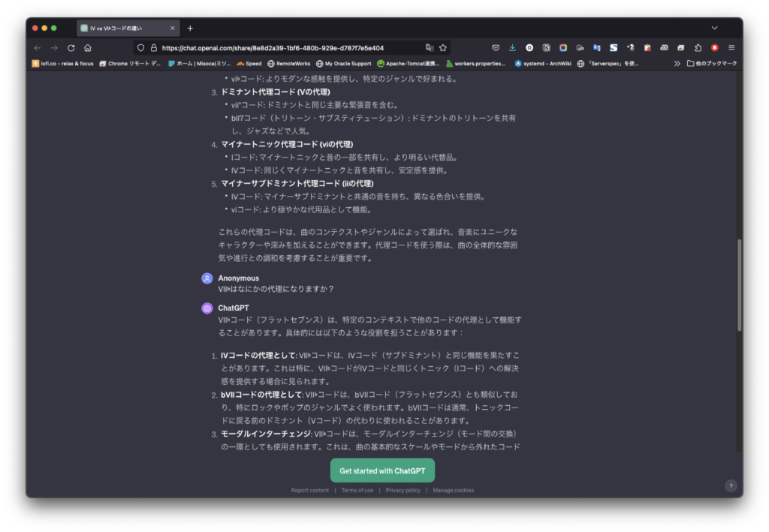The width and height of the screenshot is (769, 532).
Task: Open the page translation icon in address bar
Action: (430, 47)
